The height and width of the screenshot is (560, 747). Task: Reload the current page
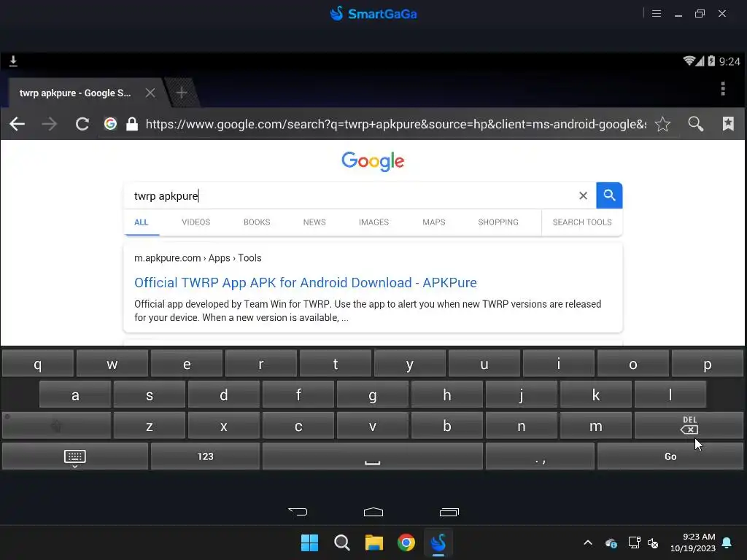(82, 124)
